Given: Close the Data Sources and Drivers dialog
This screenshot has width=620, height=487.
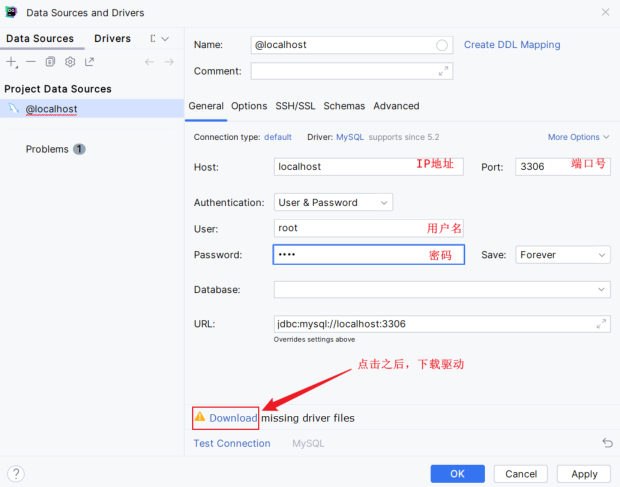Looking at the screenshot, I should tap(605, 12).
